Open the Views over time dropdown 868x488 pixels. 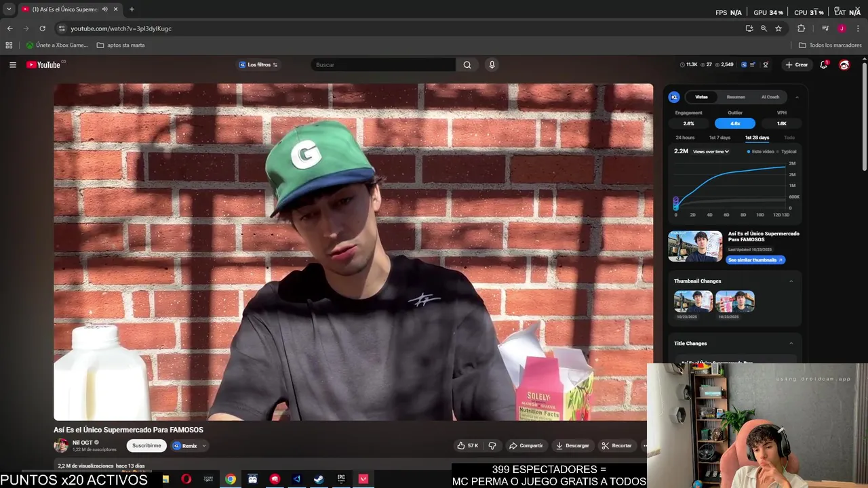click(x=711, y=152)
